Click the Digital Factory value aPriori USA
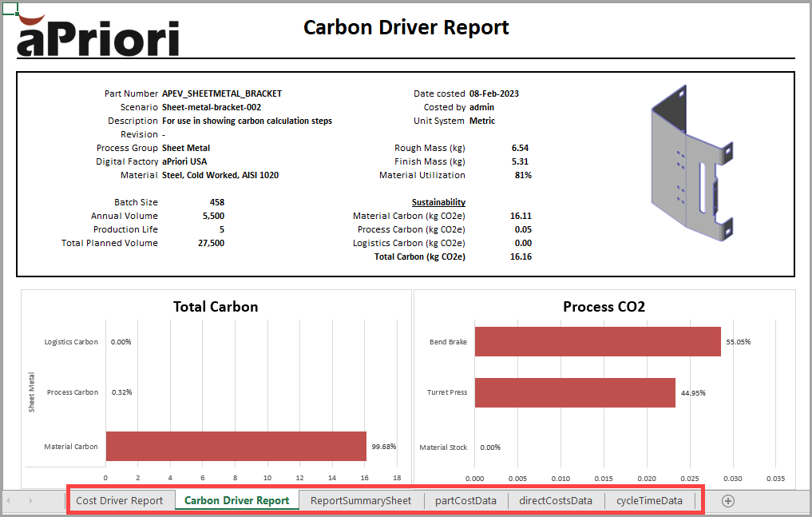This screenshot has height=517, width=812. click(x=184, y=161)
